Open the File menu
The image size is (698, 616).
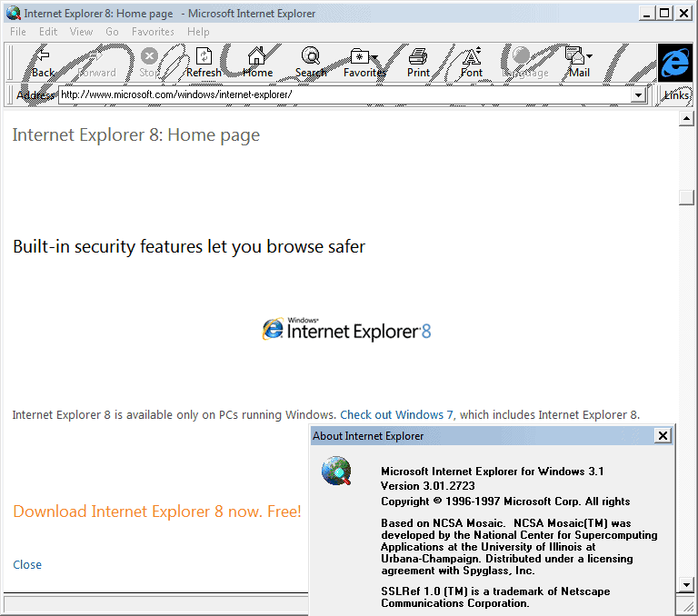pyautogui.click(x=18, y=32)
